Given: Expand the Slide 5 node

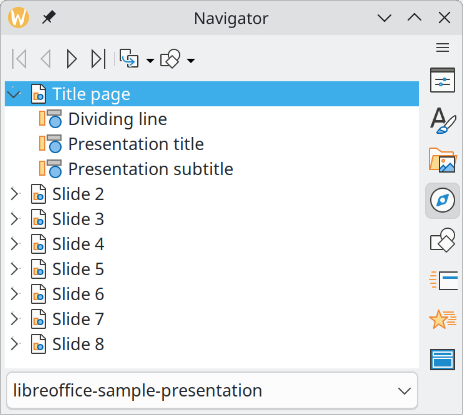Looking at the screenshot, I should [x=14, y=269].
